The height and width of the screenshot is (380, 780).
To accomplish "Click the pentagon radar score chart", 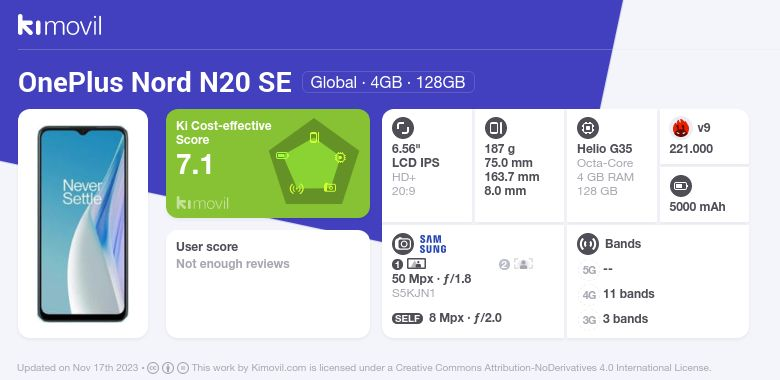I will 313,162.
